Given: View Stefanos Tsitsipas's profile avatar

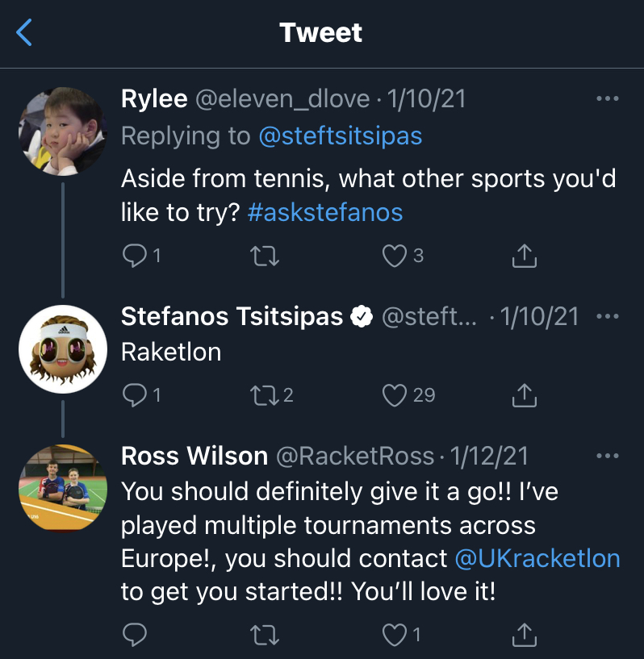Looking at the screenshot, I should coord(63,349).
